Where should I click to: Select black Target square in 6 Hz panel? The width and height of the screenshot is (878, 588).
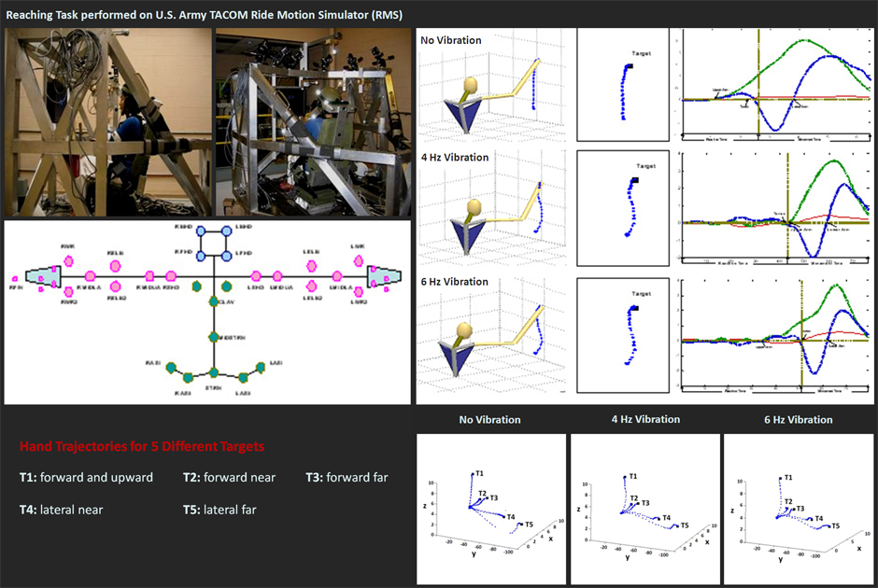click(635, 306)
